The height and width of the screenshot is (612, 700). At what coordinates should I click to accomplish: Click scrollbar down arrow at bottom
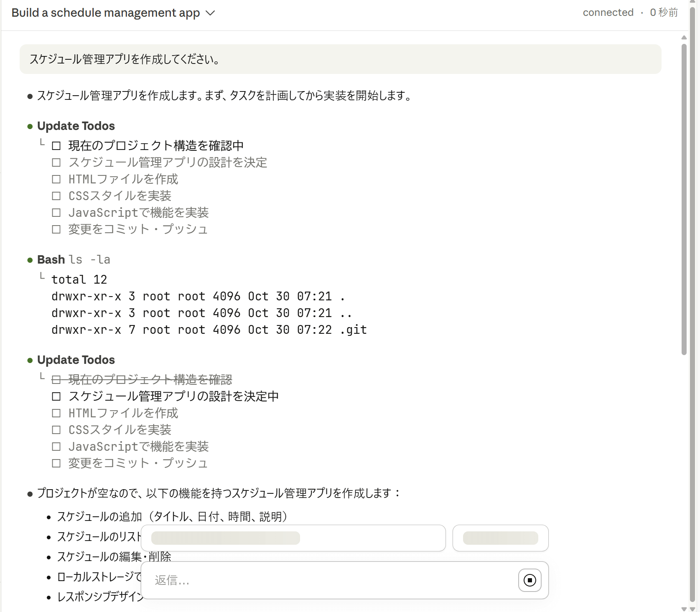tap(684, 609)
